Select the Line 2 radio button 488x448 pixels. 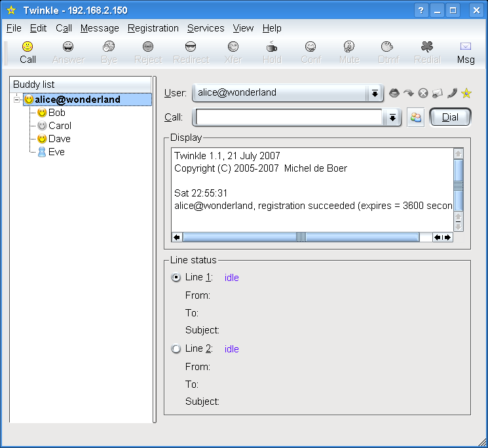pos(176,349)
